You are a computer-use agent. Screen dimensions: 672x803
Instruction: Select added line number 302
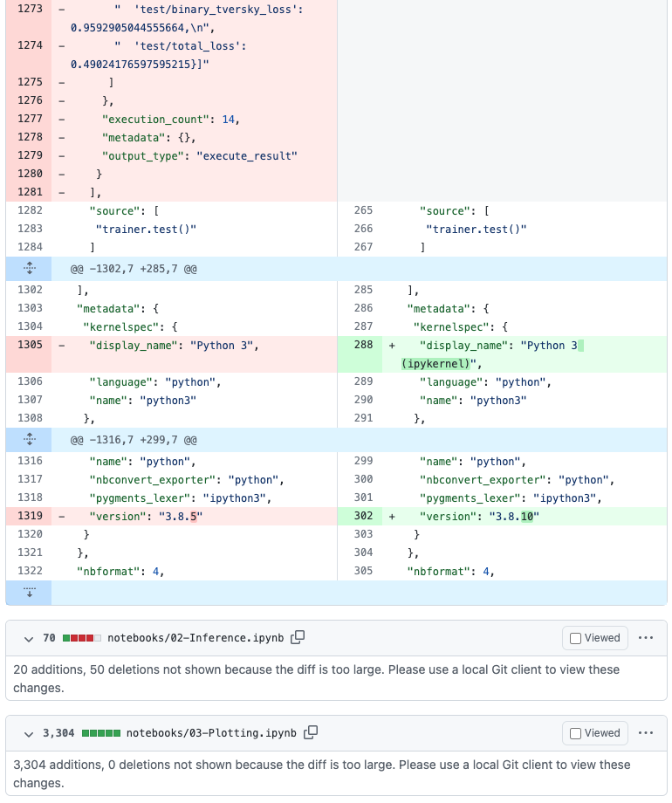click(363, 517)
